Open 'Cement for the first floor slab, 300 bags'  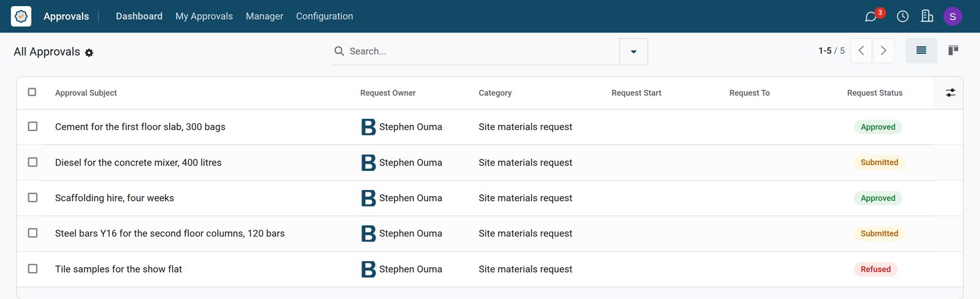(140, 127)
